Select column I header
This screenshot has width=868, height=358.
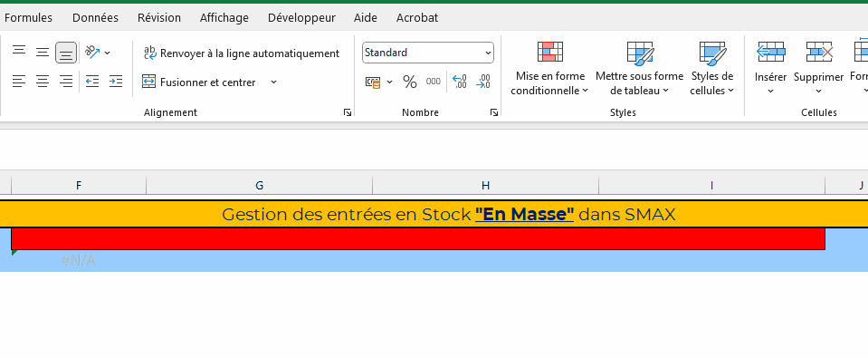[x=712, y=186]
